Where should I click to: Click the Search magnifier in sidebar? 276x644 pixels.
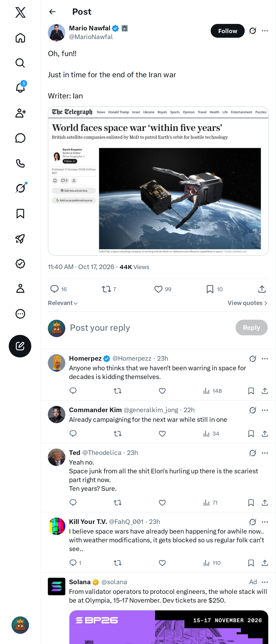(x=20, y=63)
